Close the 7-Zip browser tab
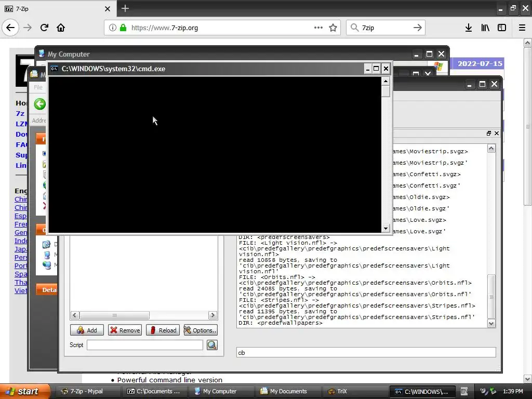This screenshot has width=532, height=399. pos(107,9)
